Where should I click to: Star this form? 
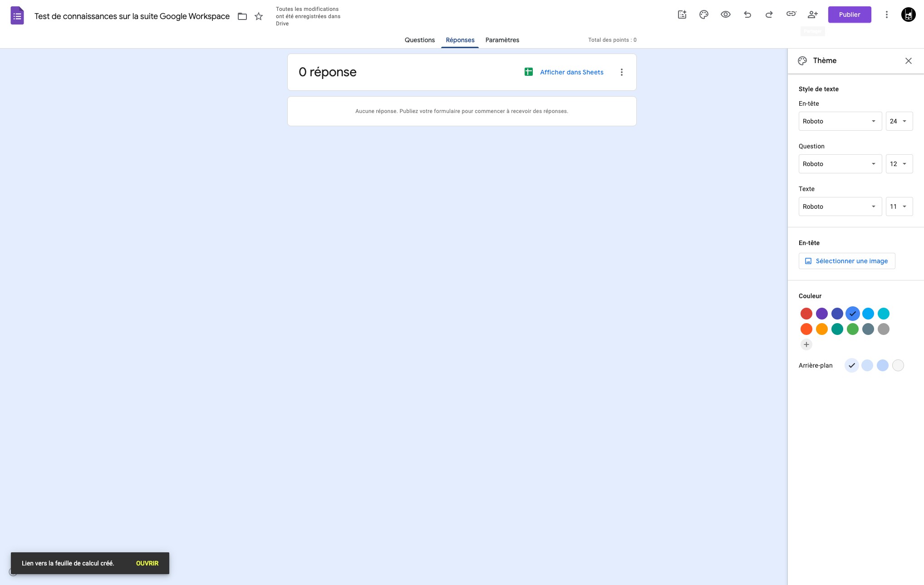point(259,16)
